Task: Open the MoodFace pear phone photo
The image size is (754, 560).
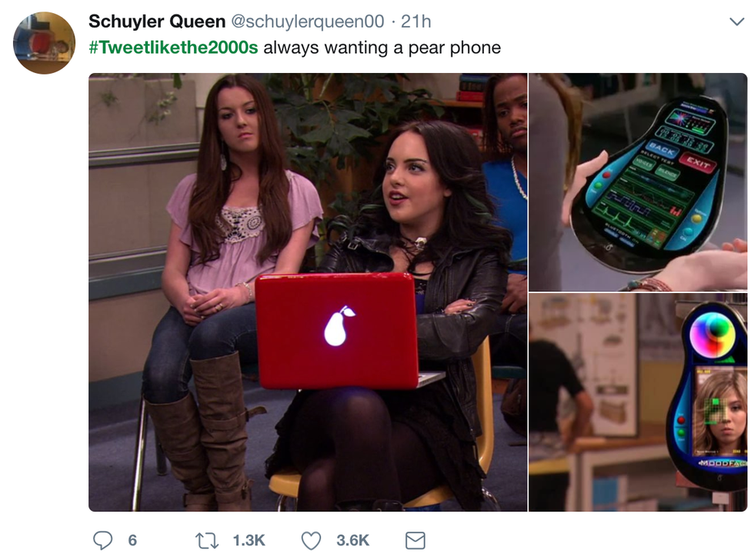Action: click(638, 402)
